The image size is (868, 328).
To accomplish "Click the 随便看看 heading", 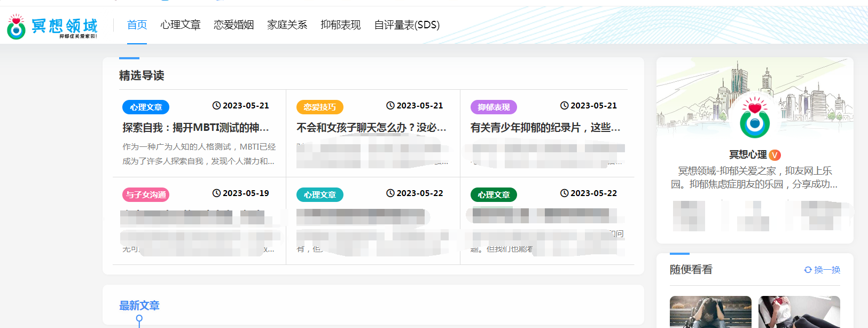I will 691,270.
